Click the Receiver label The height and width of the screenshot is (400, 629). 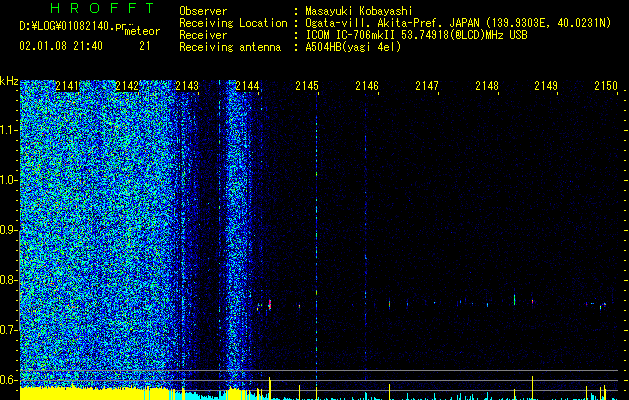[x=203, y=35]
